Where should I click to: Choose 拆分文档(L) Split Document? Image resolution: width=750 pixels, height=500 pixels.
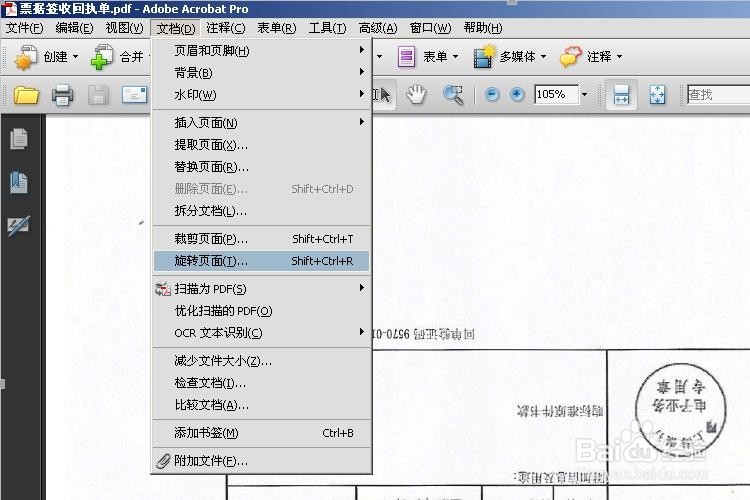click(261, 211)
